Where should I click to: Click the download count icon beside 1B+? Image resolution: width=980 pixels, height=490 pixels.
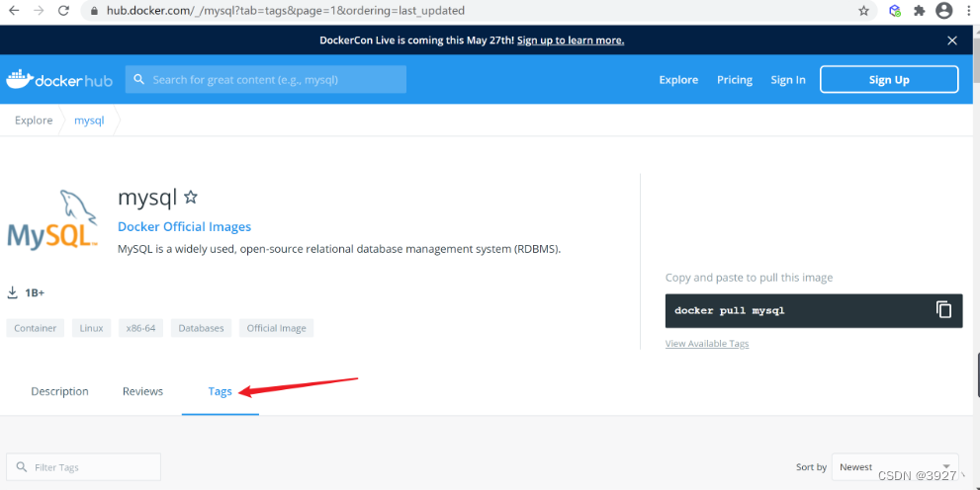12,292
